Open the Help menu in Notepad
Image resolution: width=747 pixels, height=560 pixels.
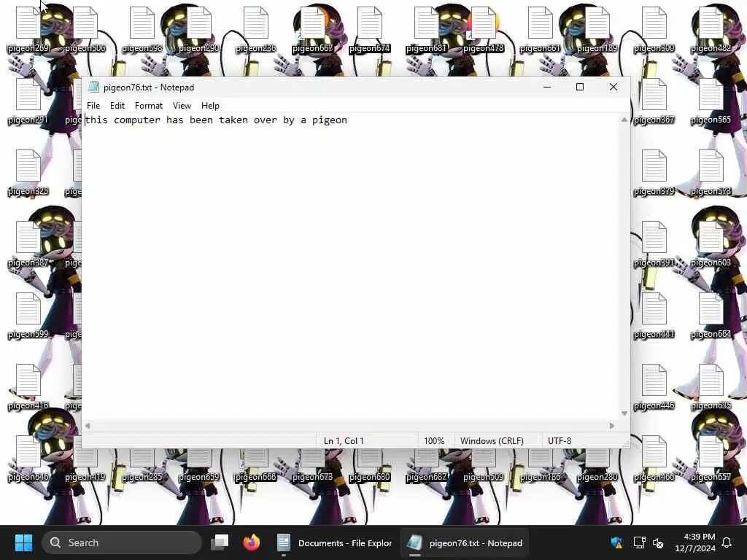pos(210,106)
